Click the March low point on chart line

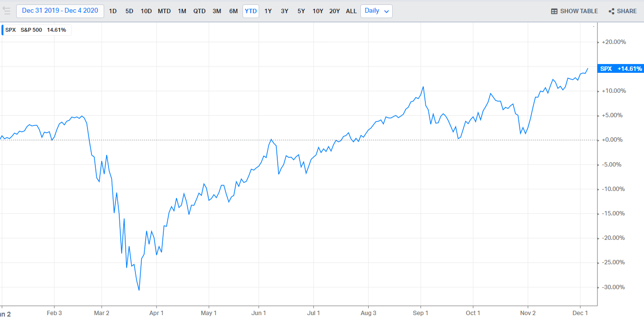(x=139, y=290)
